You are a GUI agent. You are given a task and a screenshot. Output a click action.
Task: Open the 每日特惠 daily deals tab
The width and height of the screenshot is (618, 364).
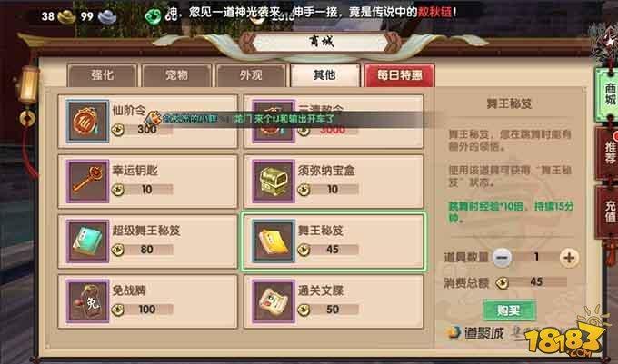click(x=400, y=74)
